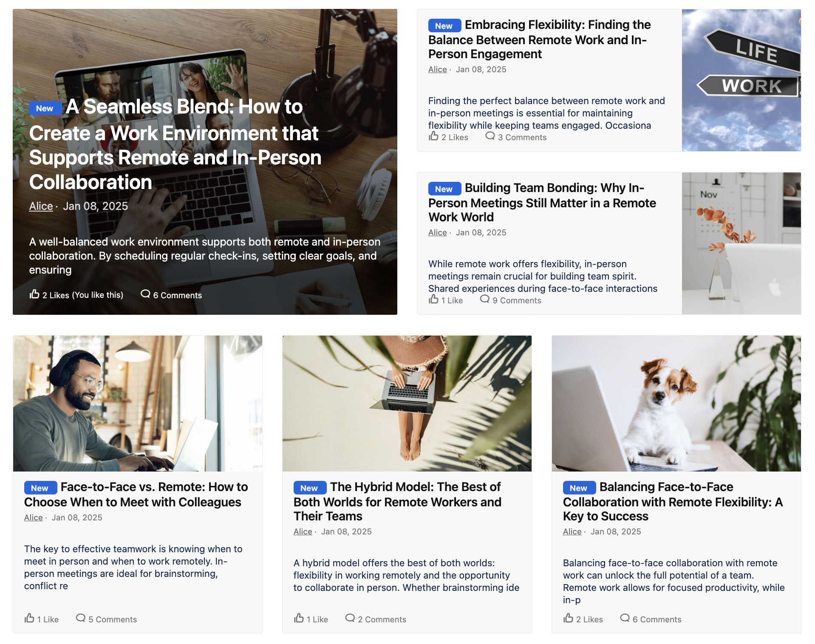Click the comment icon beside 2 Comments
The height and width of the screenshot is (644, 815).
(350, 618)
